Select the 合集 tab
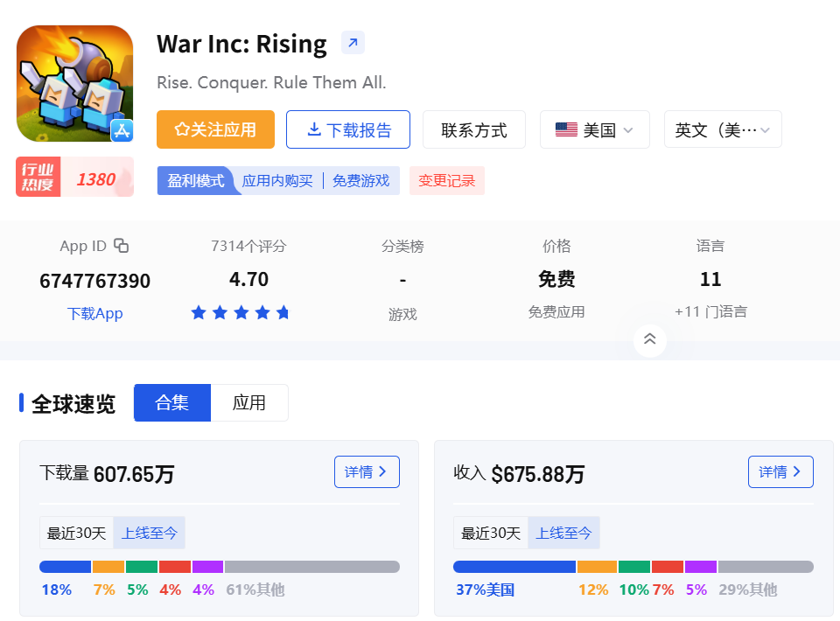840x621 pixels. (x=171, y=402)
